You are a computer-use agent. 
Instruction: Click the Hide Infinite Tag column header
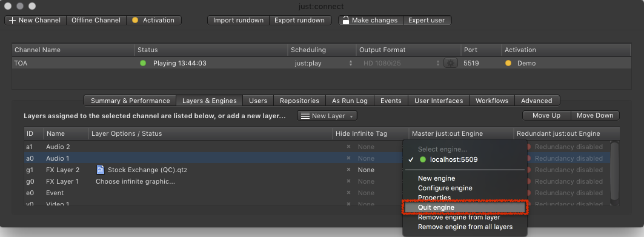pyautogui.click(x=370, y=133)
